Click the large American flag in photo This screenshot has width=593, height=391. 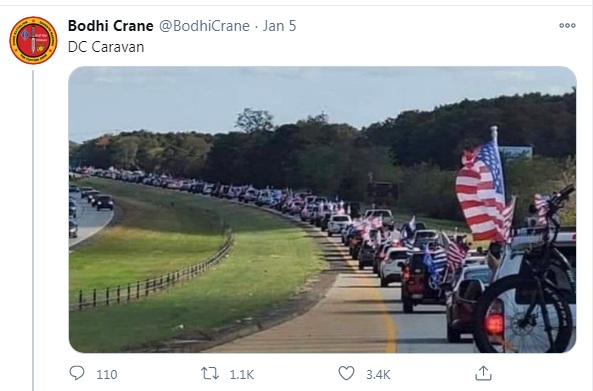(x=481, y=191)
